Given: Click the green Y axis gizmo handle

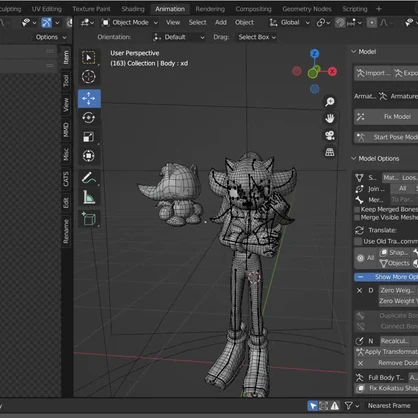Looking at the screenshot, I should [313, 73].
